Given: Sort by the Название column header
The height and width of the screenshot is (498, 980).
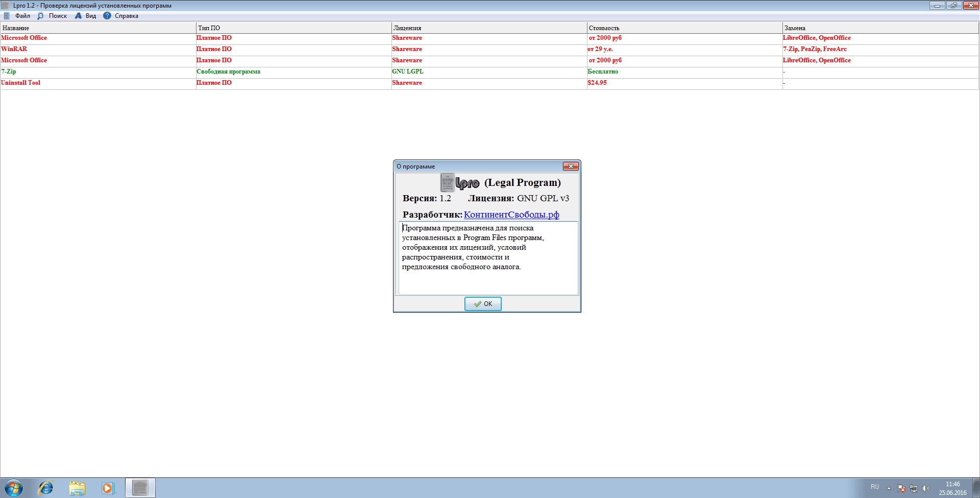Looking at the screenshot, I should pos(98,28).
